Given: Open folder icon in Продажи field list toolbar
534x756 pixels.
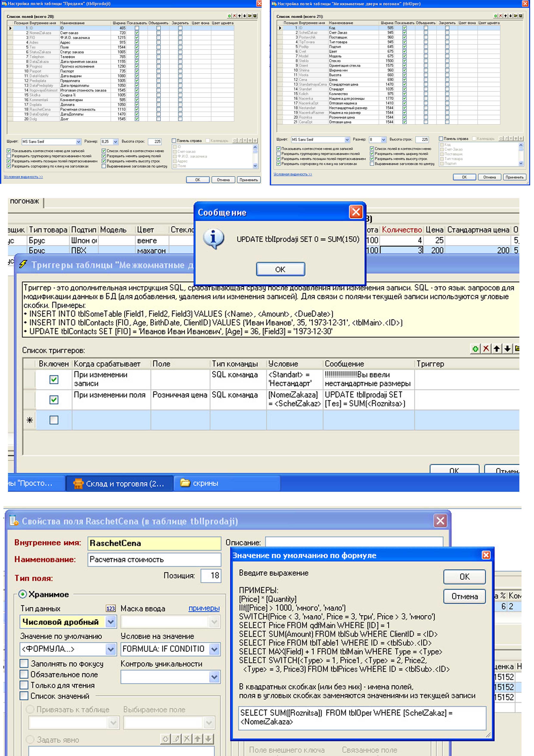Looking at the screenshot, I should click(250, 16).
